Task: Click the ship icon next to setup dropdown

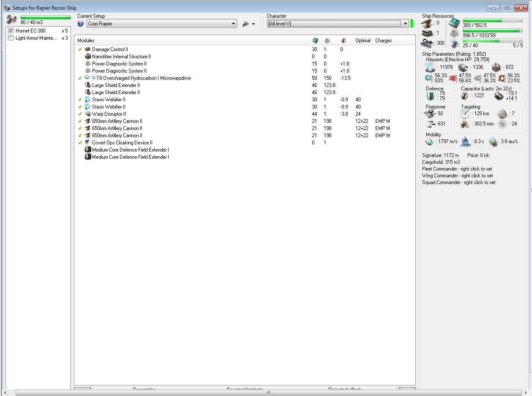Action: tap(246, 24)
